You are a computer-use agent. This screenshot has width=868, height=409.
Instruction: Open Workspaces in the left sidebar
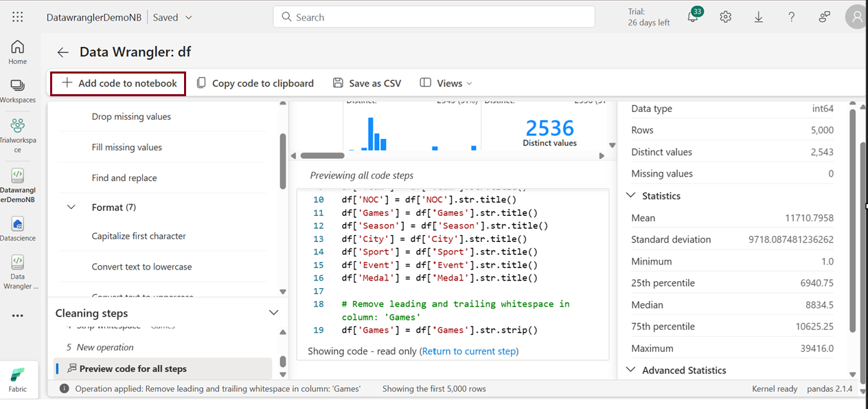(x=18, y=91)
